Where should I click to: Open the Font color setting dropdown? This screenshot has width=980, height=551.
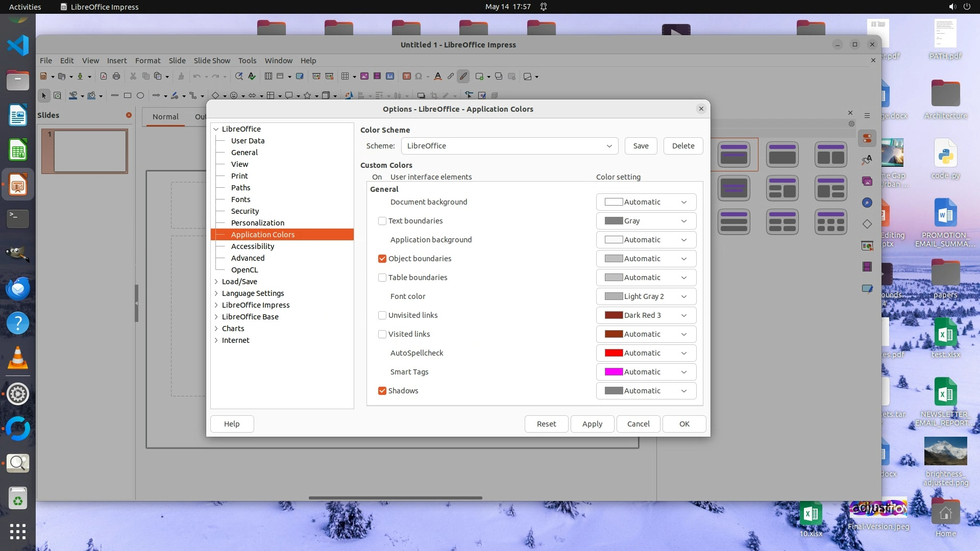click(x=646, y=296)
